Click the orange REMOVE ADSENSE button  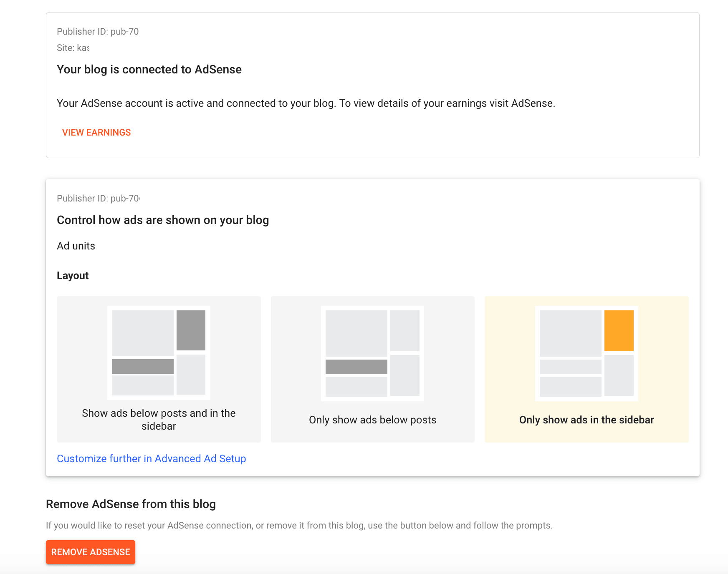[x=91, y=552]
